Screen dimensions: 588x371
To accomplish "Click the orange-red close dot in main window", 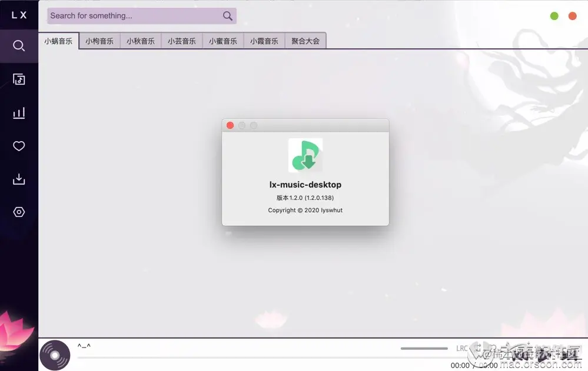I will (573, 16).
